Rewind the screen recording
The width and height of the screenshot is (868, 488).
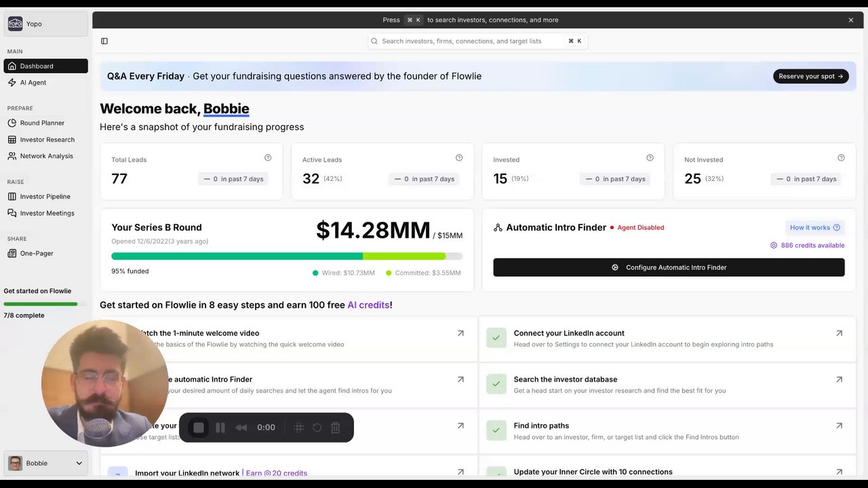[x=241, y=428]
